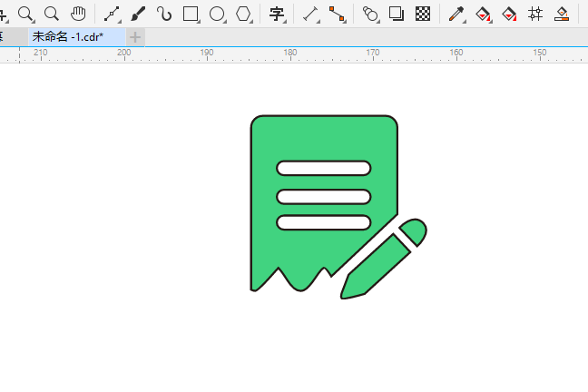The image size is (588, 392).
Task: Click the bucket-over-orange-bar fill icon
Action: point(562,15)
